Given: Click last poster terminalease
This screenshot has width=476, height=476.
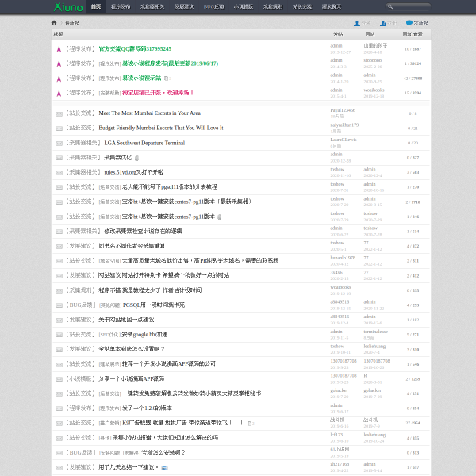Looking at the screenshot, I should 375,332.
